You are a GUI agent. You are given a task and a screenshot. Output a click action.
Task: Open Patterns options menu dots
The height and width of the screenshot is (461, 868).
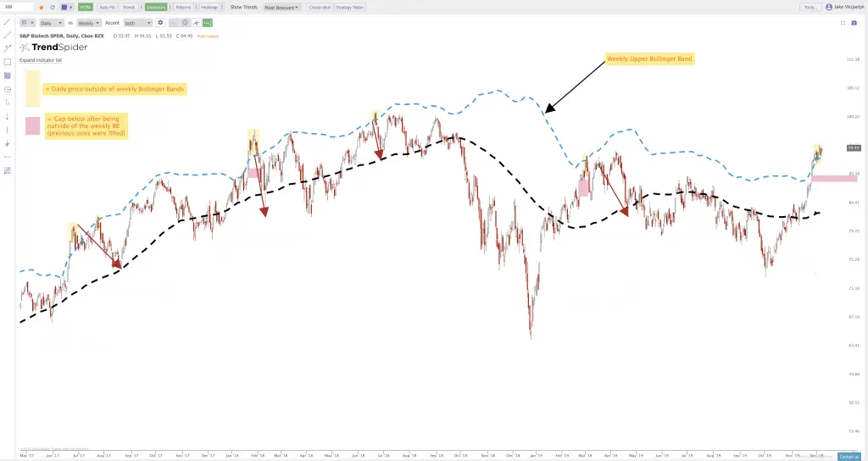[196, 7]
